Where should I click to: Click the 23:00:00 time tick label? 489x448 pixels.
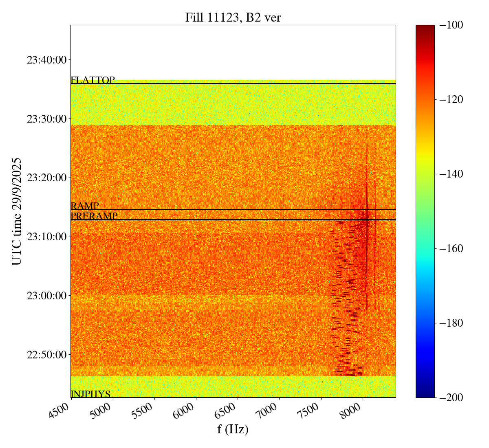tap(46, 296)
